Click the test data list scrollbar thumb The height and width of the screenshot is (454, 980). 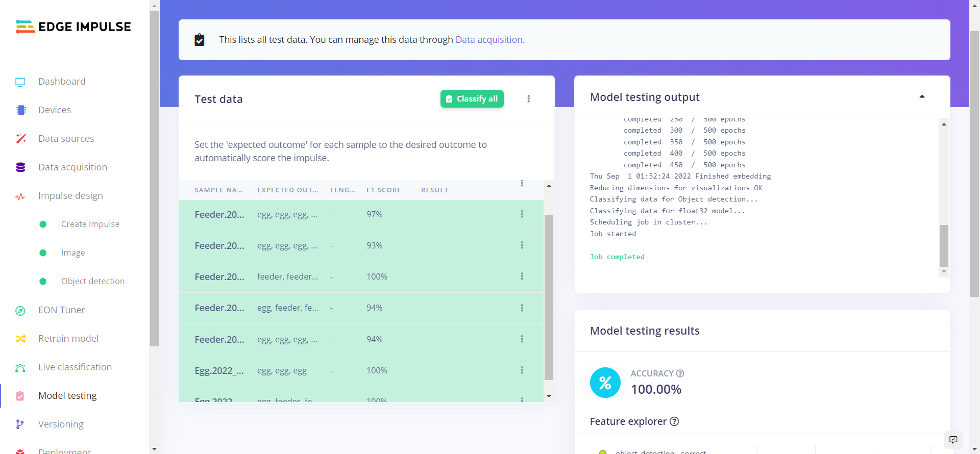pyautogui.click(x=549, y=297)
